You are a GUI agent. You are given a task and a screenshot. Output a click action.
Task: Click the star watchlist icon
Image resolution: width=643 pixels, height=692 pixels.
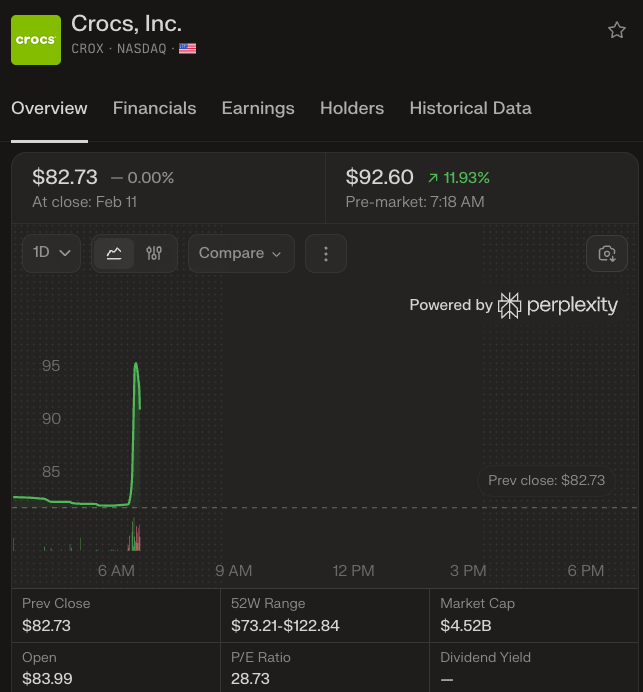[x=617, y=30]
